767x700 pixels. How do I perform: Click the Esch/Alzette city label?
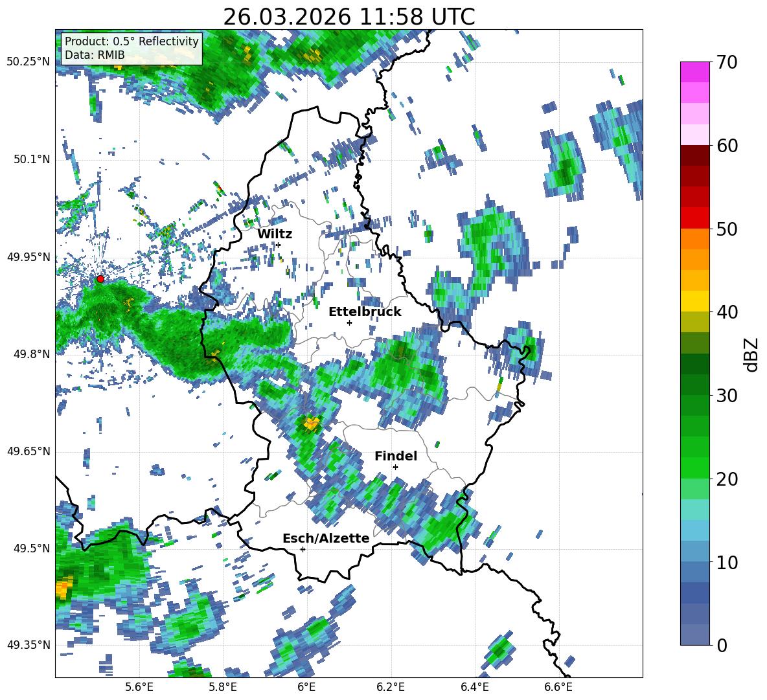(x=326, y=538)
